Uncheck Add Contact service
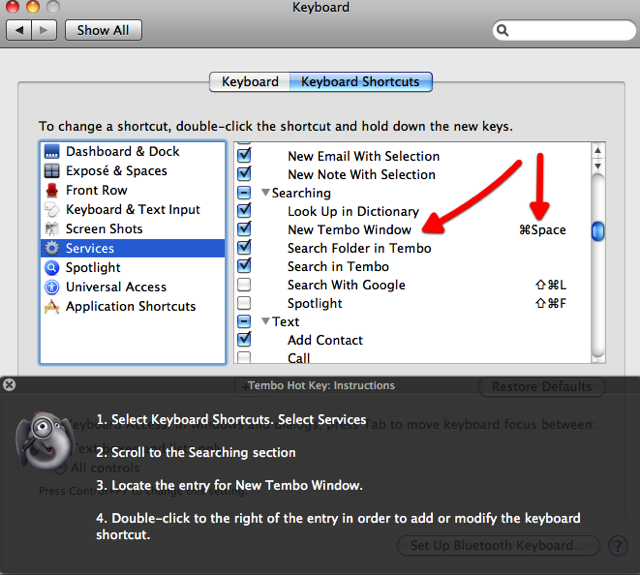 pos(244,339)
